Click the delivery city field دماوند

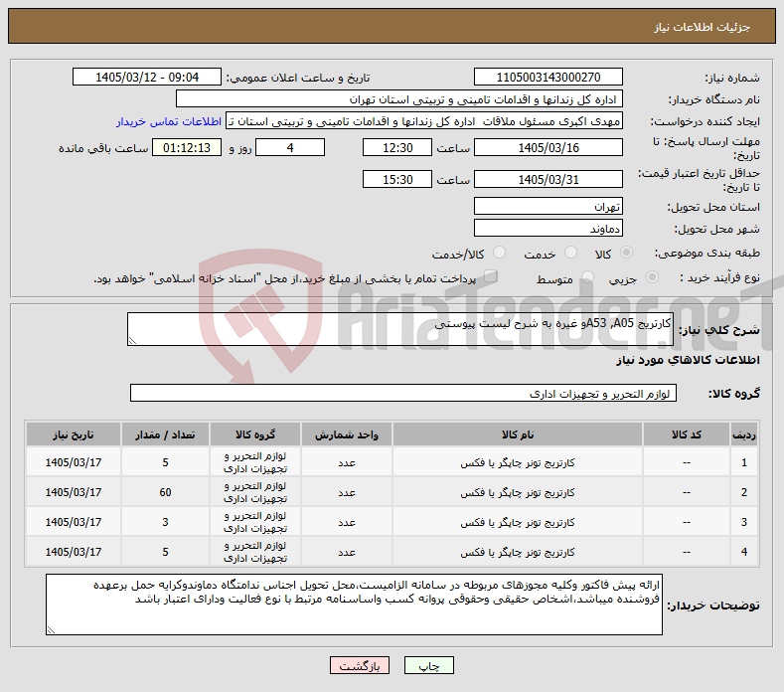[548, 228]
